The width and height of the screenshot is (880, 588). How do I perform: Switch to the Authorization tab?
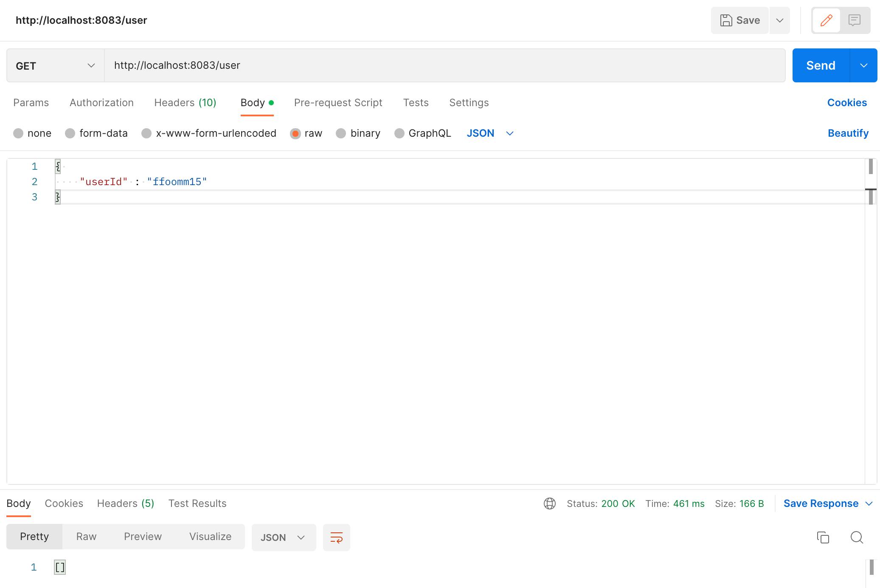pyautogui.click(x=101, y=103)
